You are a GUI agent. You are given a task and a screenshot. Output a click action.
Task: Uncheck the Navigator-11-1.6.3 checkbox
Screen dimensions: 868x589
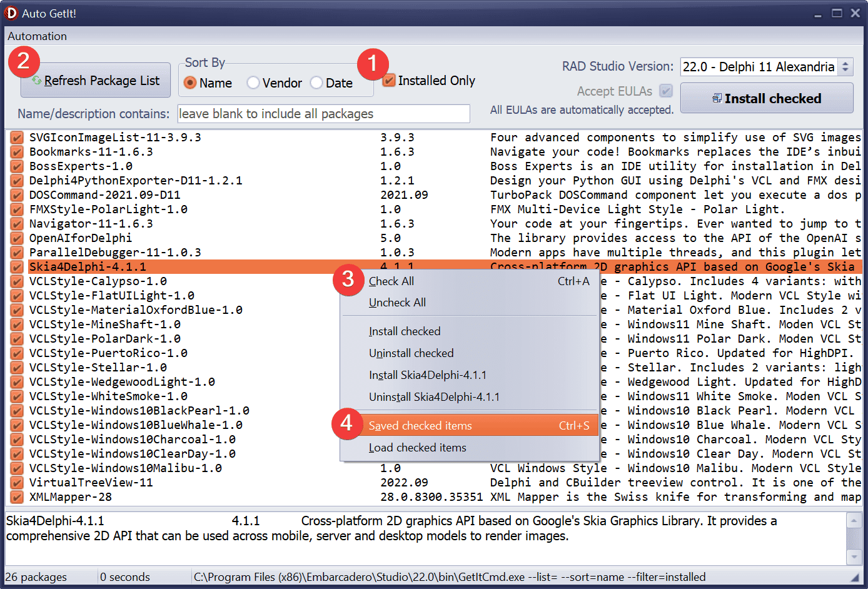point(17,224)
